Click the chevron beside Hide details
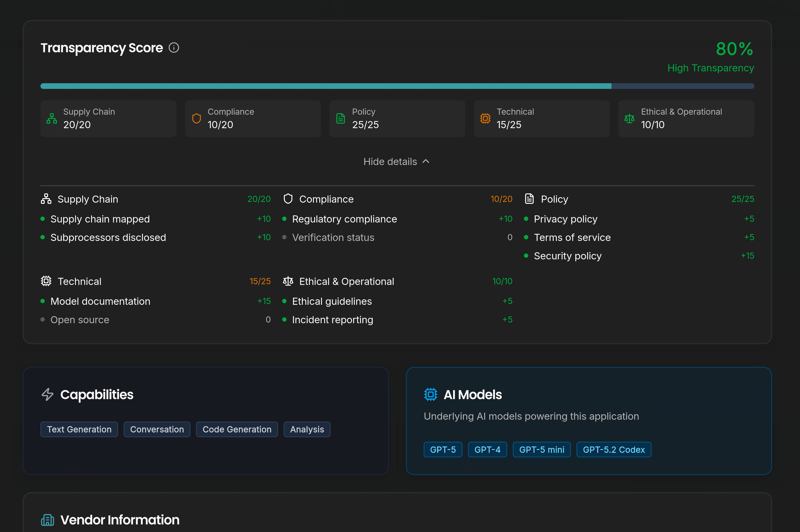Viewport: 800px width, 532px height. click(426, 161)
